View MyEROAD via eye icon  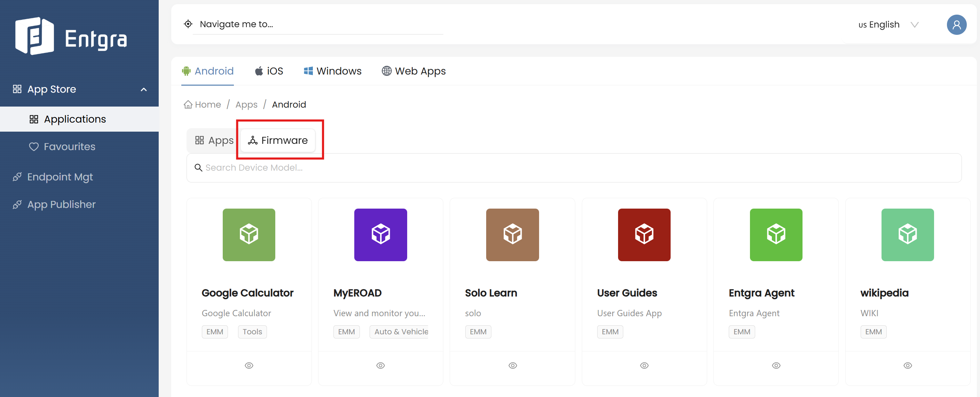[x=380, y=365]
